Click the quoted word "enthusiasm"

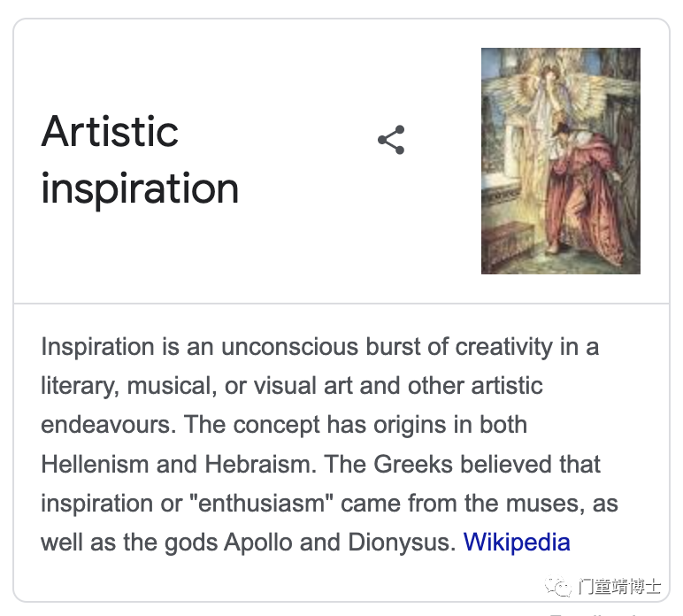tap(261, 504)
